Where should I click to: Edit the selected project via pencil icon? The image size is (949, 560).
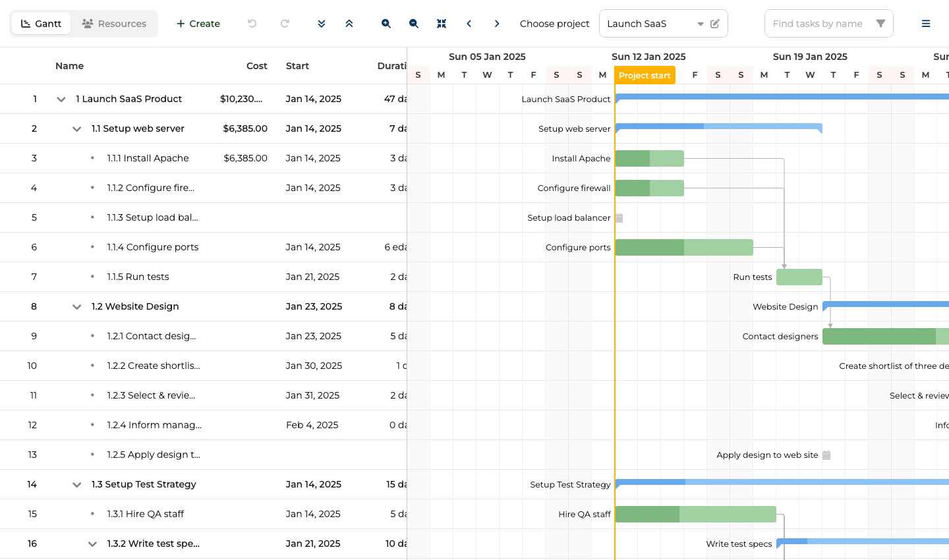click(x=715, y=24)
